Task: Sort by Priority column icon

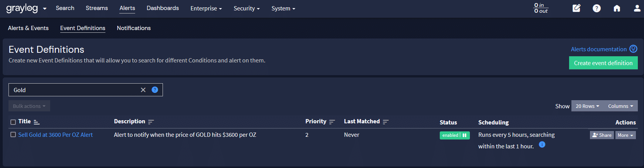Action: 332,122
